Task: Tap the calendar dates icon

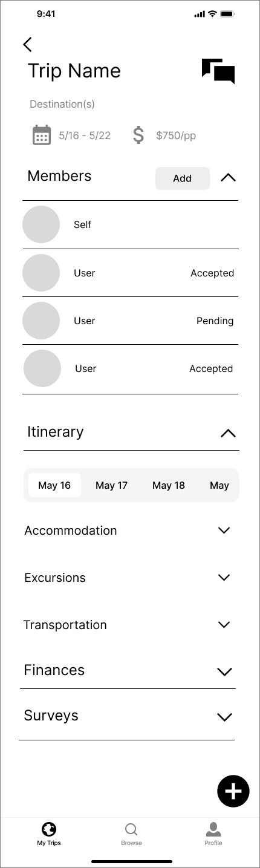Action: tap(42, 135)
